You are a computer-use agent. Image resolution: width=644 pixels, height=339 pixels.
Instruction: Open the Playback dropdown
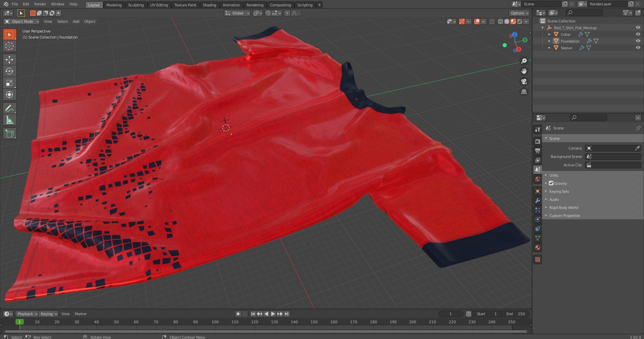point(27,314)
